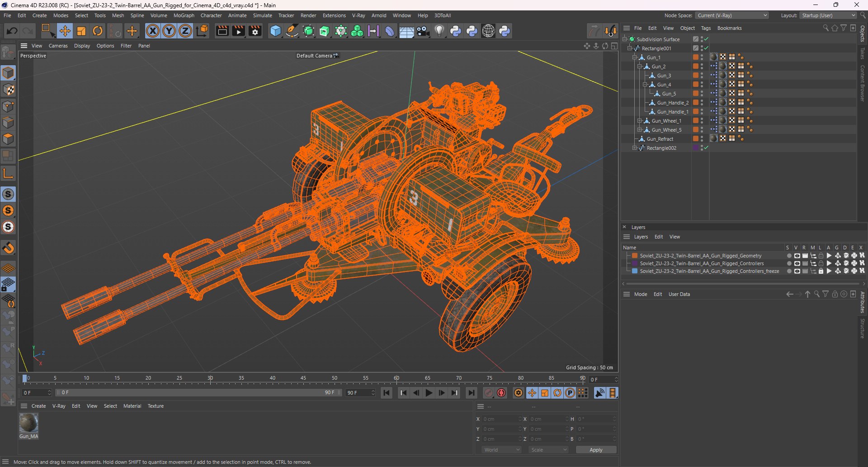Viewport: 868px width, 467px height.
Task: Collapse the Rectangle001 hierarchy
Action: [630, 48]
